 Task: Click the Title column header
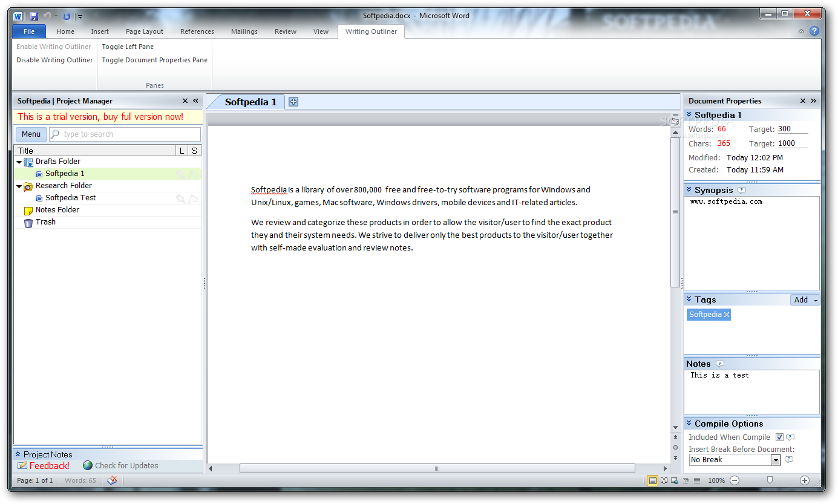(x=95, y=151)
